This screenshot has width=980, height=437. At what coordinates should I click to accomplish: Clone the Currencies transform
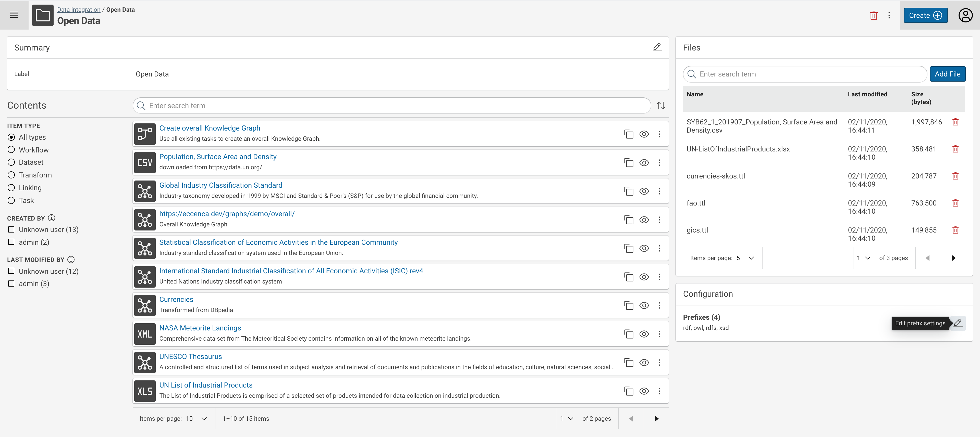[x=629, y=305]
